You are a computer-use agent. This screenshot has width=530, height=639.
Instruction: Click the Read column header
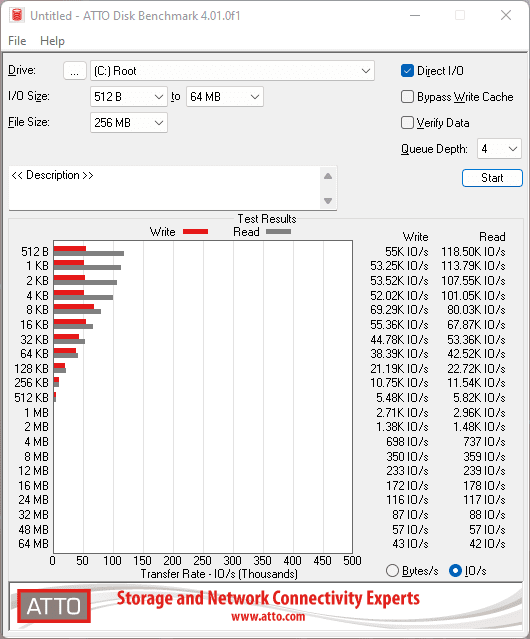coord(492,237)
